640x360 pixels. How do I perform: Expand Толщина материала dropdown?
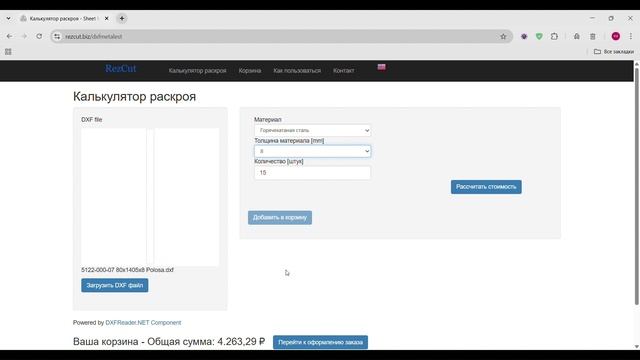click(313, 151)
